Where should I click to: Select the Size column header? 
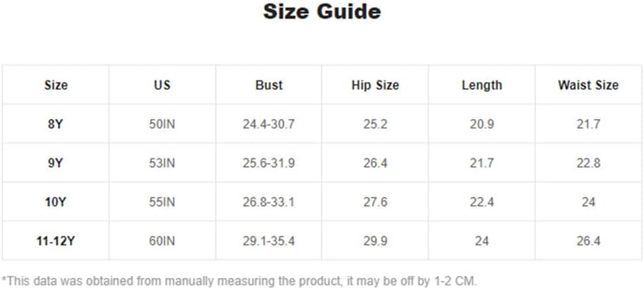coord(56,85)
